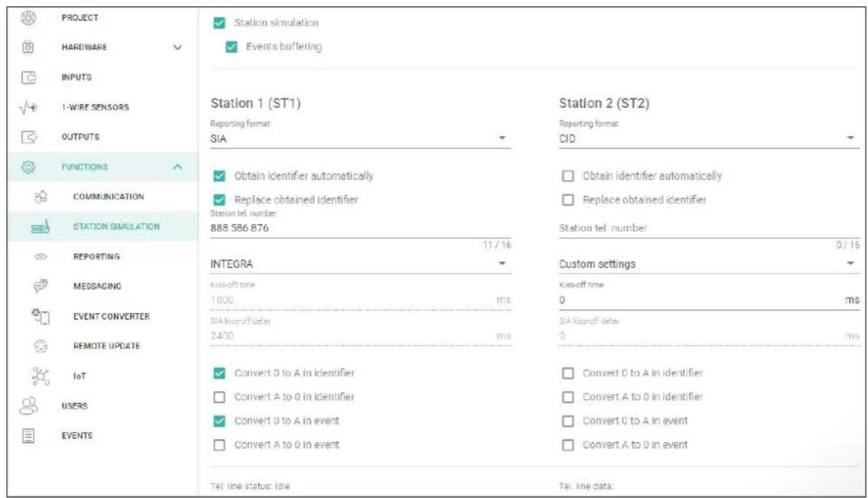The image size is (868, 498).
Task: Uncheck ST1 Convert 0 to A in event
Action: tap(219, 421)
